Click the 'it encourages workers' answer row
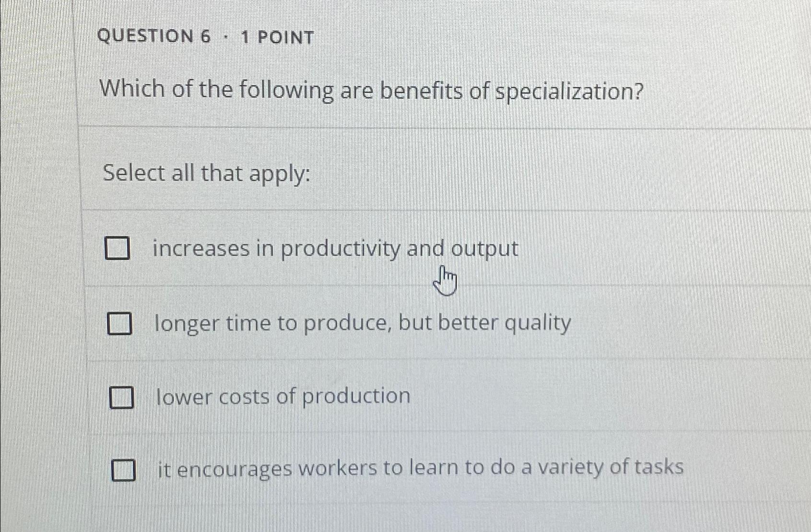 (x=420, y=468)
